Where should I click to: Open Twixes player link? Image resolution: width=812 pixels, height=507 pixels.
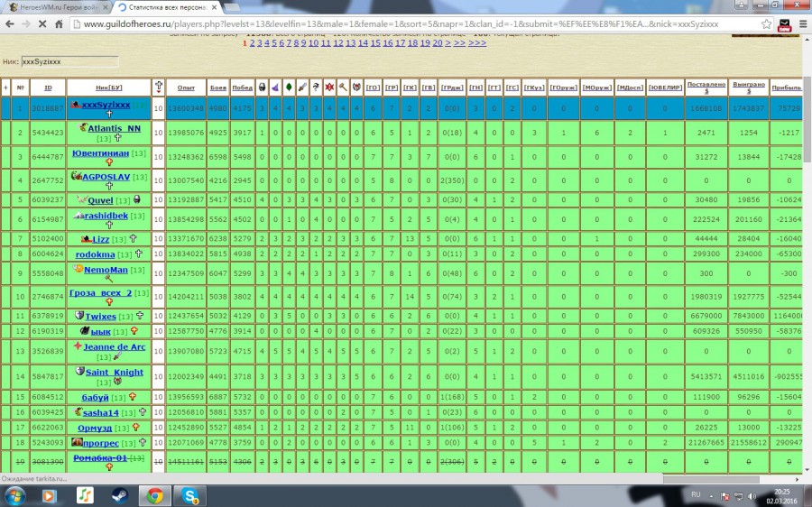point(100,316)
